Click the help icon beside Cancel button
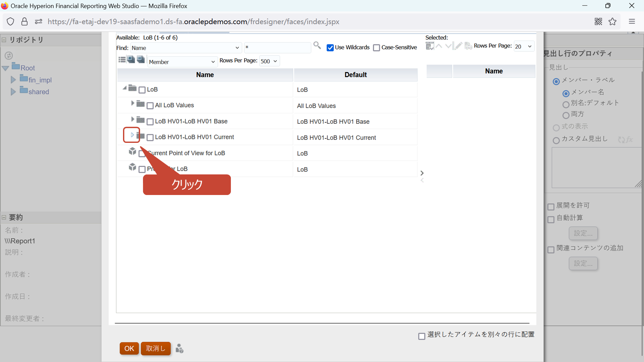Image resolution: width=644 pixels, height=362 pixels. [x=179, y=348]
